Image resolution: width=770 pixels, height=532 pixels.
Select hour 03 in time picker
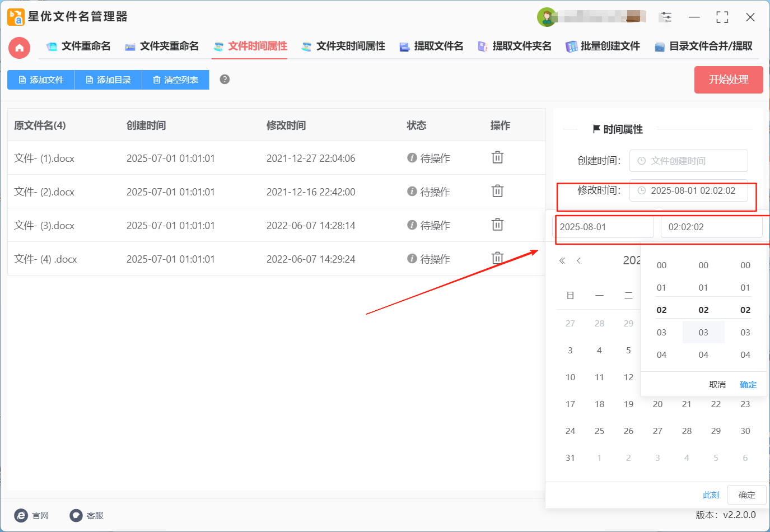(661, 333)
